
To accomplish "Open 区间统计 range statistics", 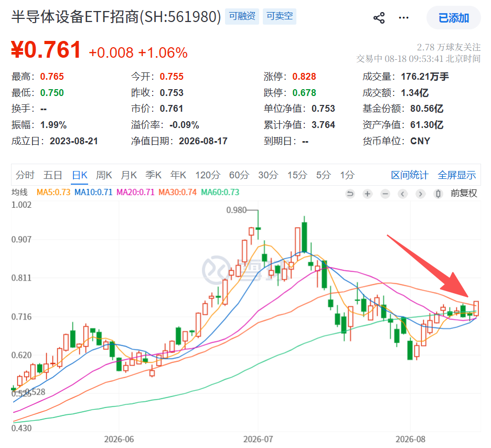I will tap(410, 175).
